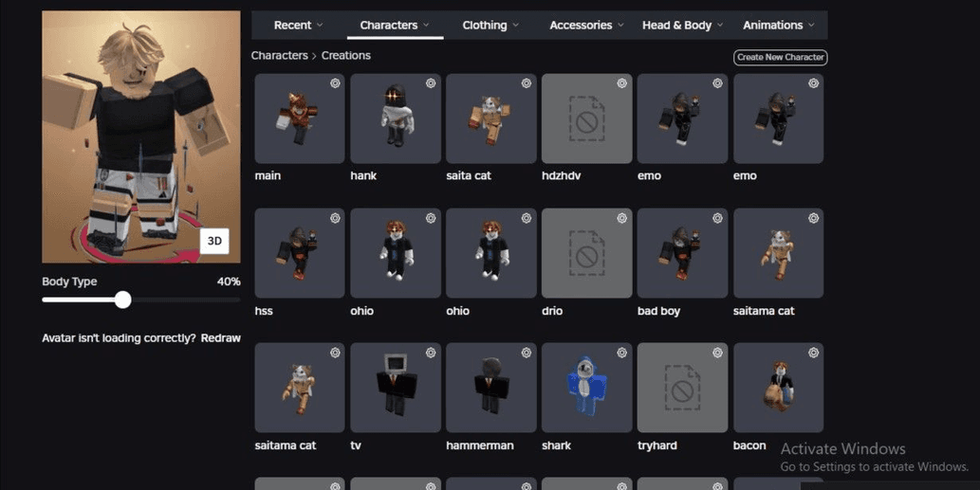Select the unavailable tryhard character tile
This screenshot has width=980, height=490.
click(x=682, y=388)
